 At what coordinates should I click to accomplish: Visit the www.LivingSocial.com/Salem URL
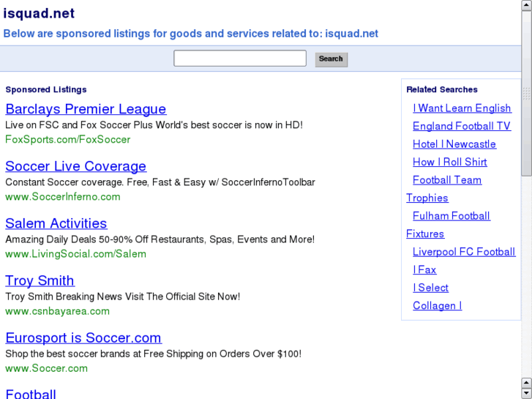point(75,254)
